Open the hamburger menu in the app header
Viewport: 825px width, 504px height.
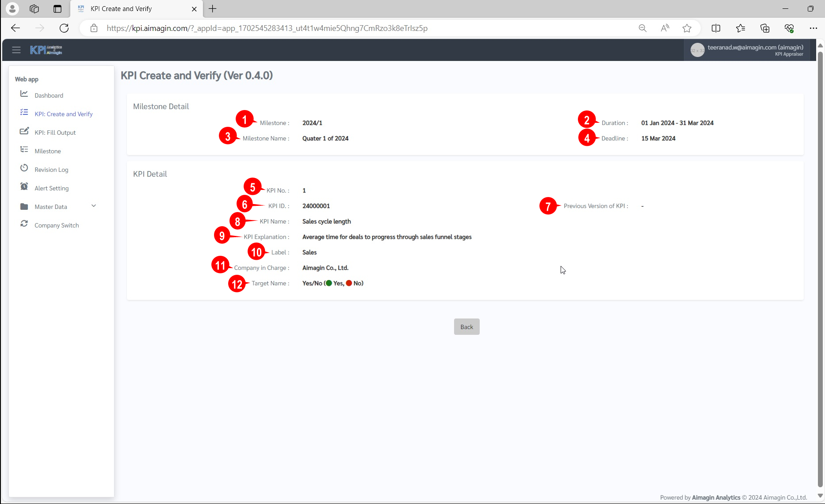coord(16,50)
